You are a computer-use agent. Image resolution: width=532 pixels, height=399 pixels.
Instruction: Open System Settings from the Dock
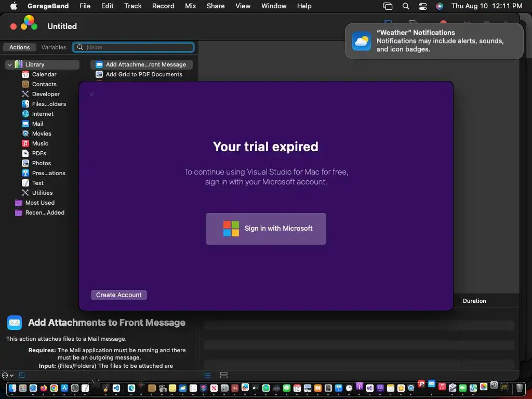coord(75,388)
